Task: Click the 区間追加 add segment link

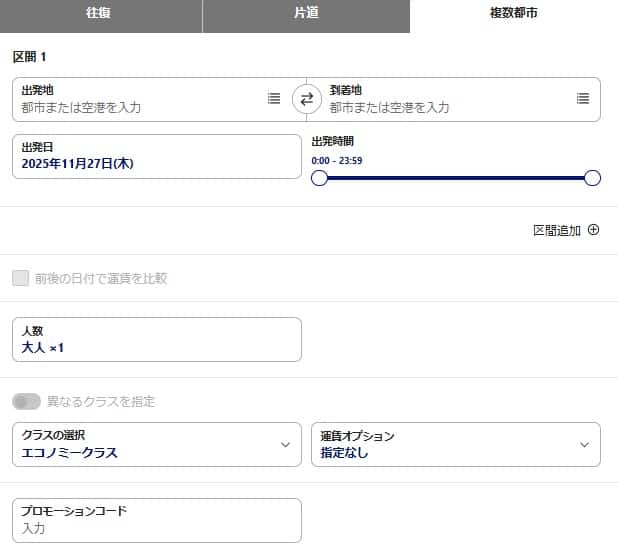Action: coord(566,230)
